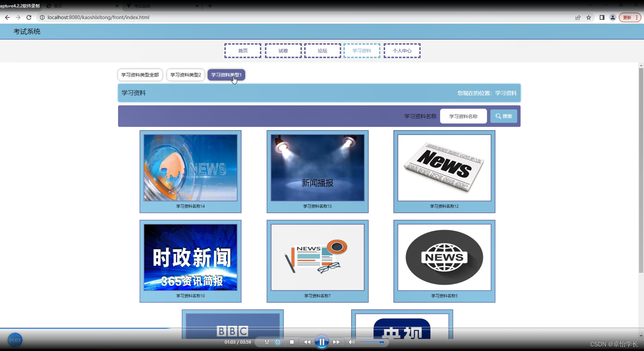The width and height of the screenshot is (644, 351).
Task: Mute the player volume speaker icon
Action: [x=352, y=342]
